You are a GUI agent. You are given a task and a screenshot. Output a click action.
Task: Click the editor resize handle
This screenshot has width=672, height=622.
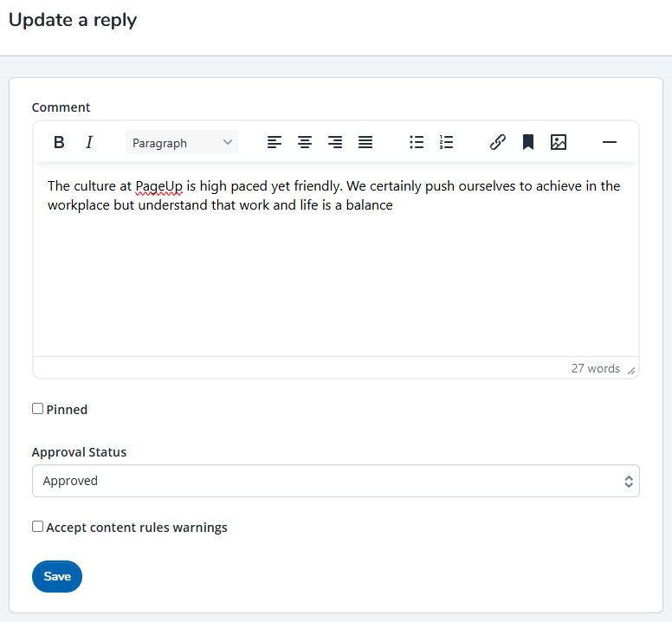(x=631, y=370)
